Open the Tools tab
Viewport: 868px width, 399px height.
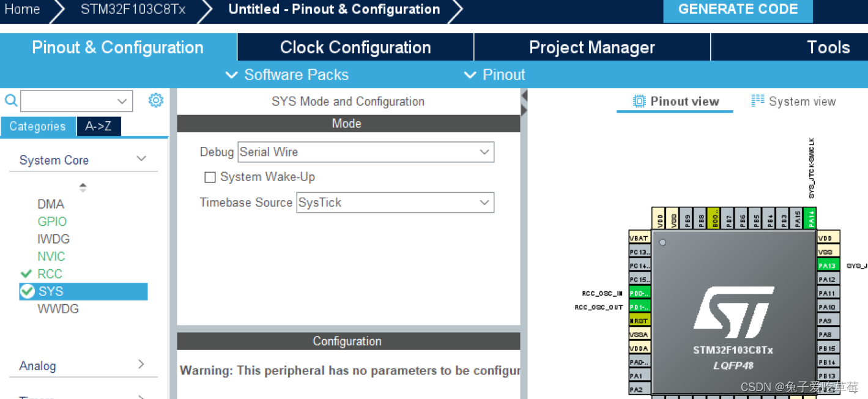(828, 47)
